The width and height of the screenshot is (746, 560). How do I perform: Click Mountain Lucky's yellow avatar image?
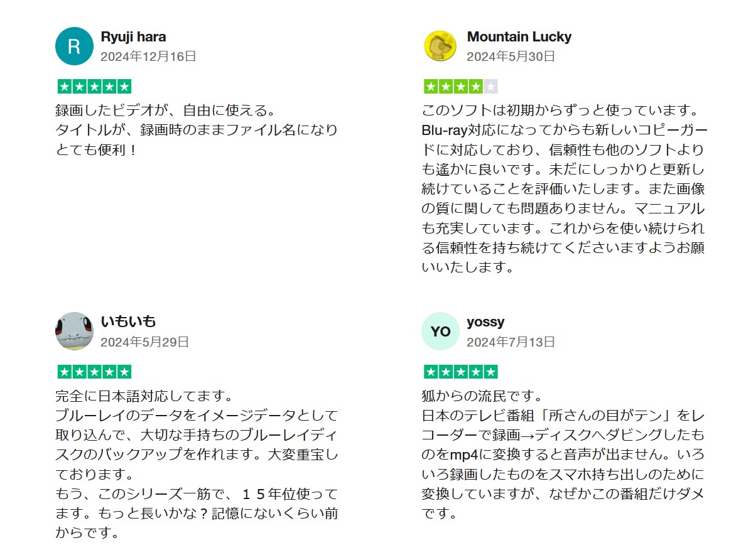tap(440, 46)
